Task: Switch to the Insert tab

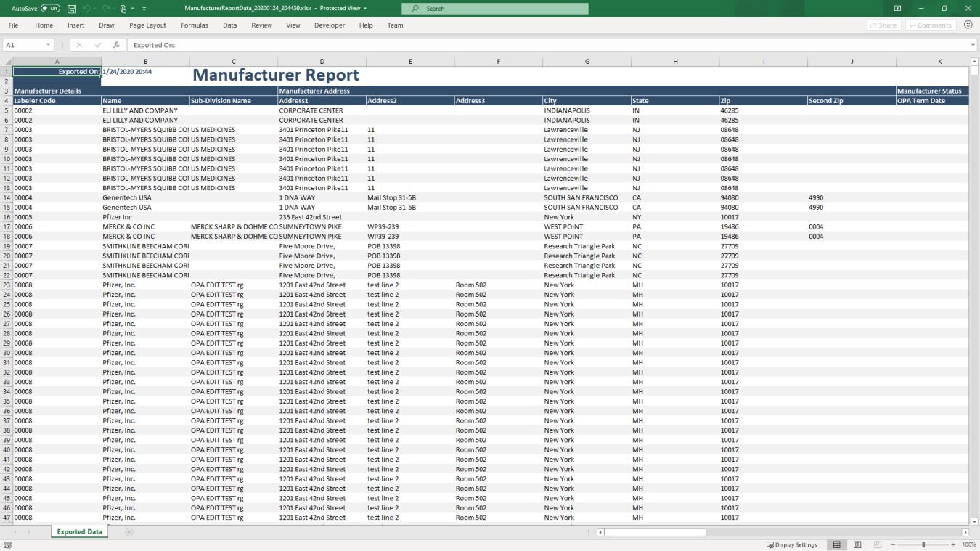Action: (x=76, y=25)
